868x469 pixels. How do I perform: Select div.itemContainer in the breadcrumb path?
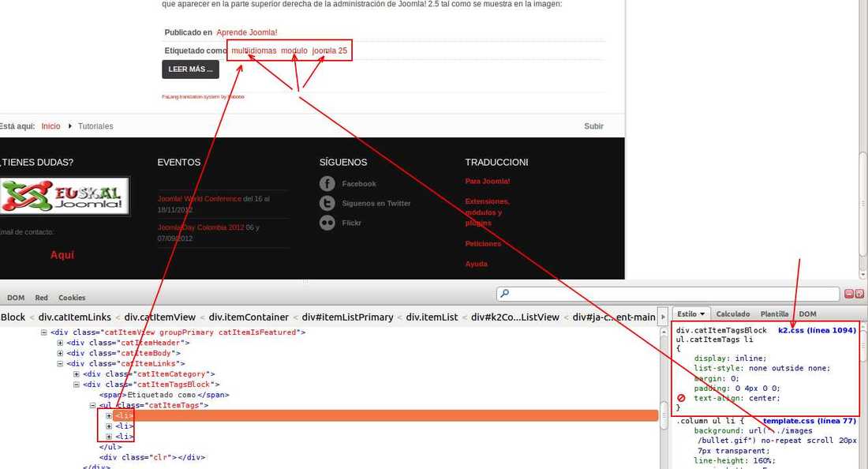coord(249,317)
